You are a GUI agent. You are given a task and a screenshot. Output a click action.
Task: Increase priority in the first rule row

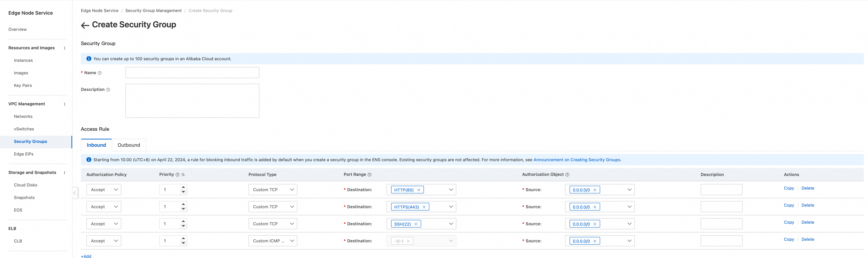pos(183,187)
